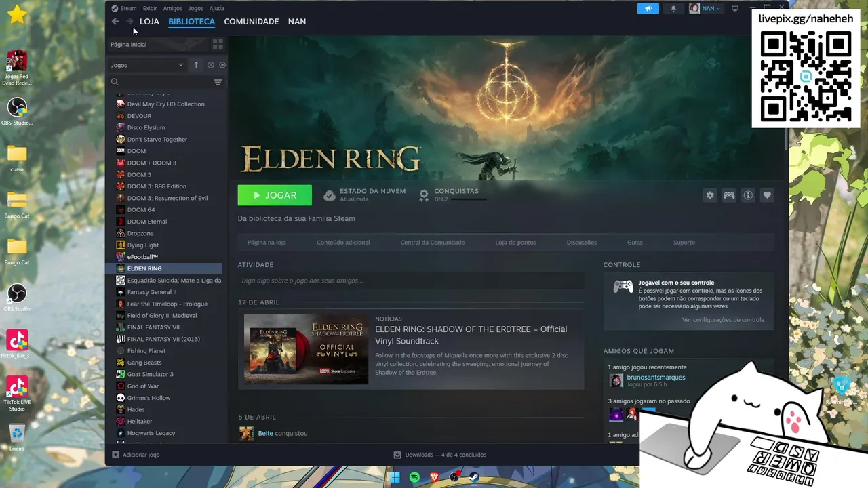Go forward with the right arrow

(130, 22)
